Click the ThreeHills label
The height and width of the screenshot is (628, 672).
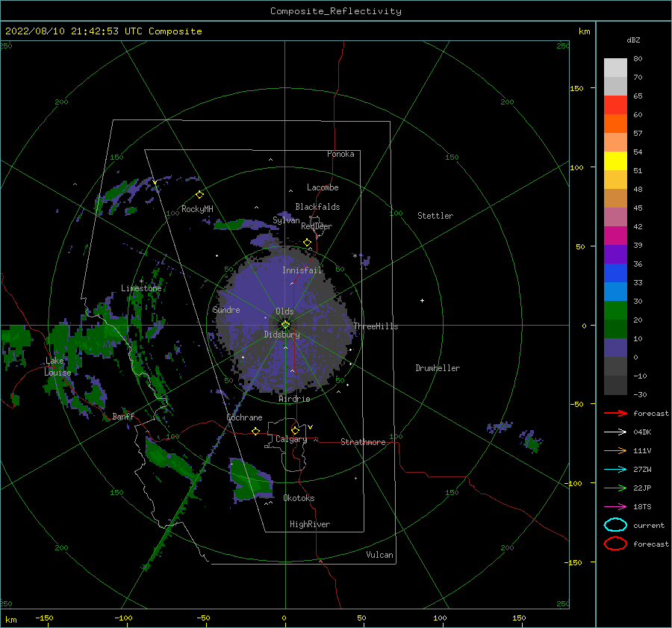pyautogui.click(x=376, y=326)
